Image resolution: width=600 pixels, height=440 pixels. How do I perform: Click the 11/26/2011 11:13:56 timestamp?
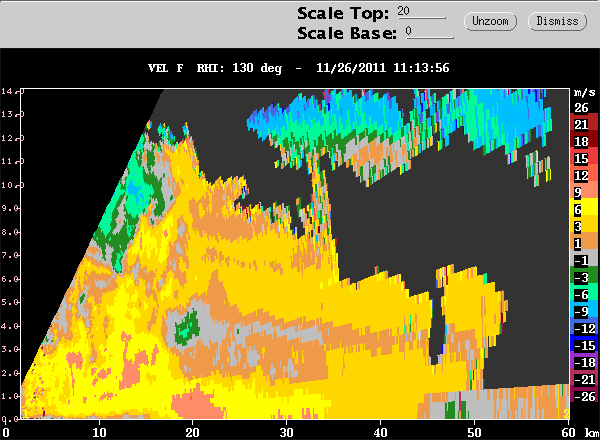pos(383,68)
